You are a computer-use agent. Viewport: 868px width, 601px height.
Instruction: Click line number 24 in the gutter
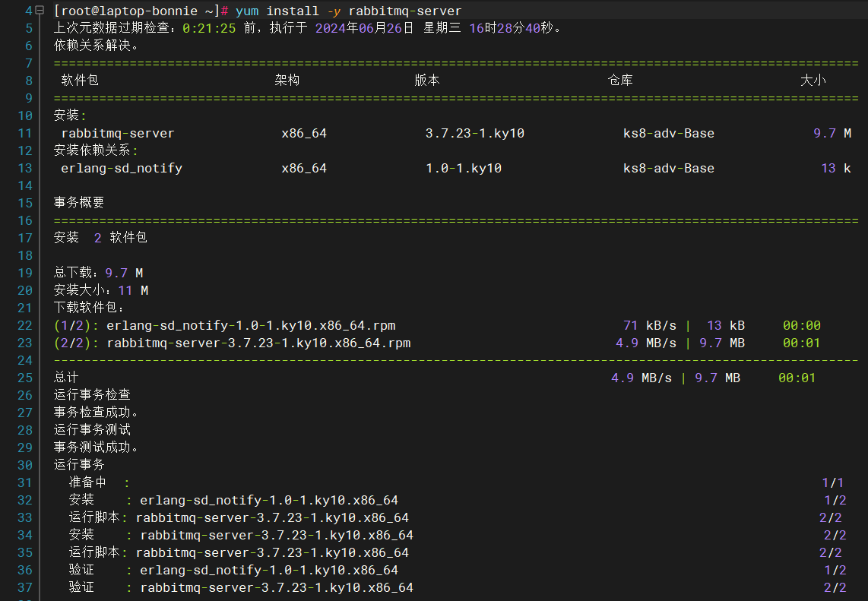point(25,360)
